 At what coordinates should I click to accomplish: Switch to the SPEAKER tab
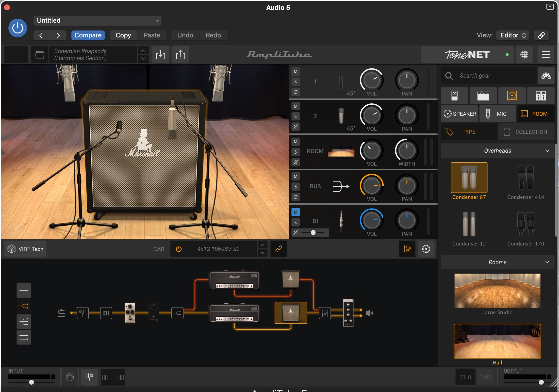point(460,114)
